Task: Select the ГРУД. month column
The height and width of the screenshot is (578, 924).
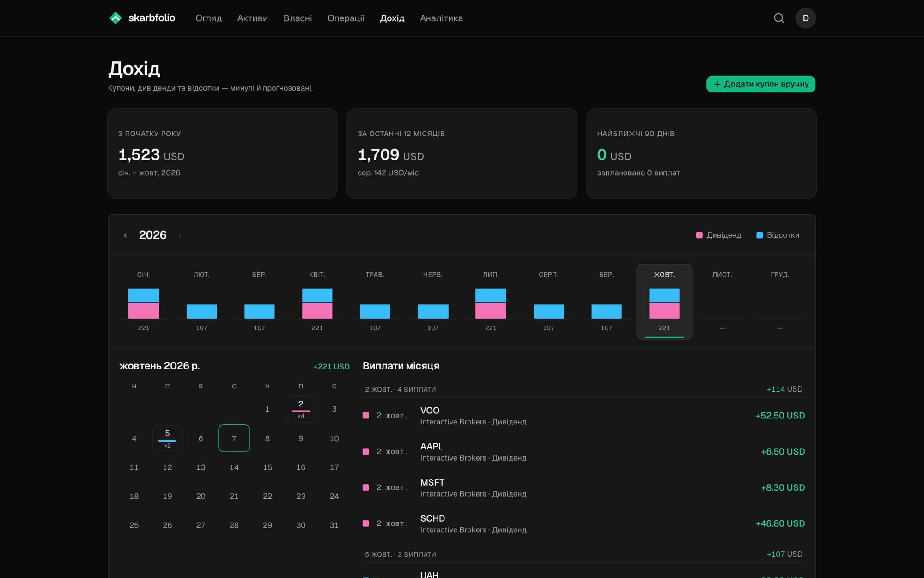Action: pyautogui.click(x=780, y=302)
